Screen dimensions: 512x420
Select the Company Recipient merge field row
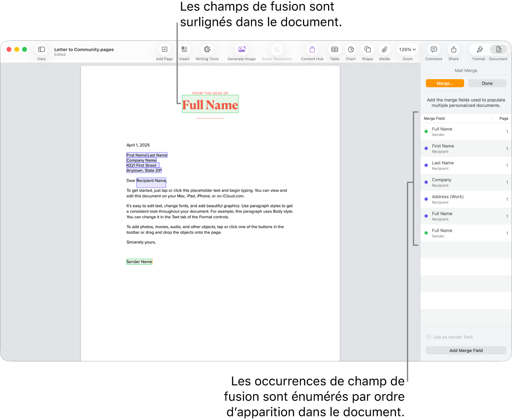point(465,182)
